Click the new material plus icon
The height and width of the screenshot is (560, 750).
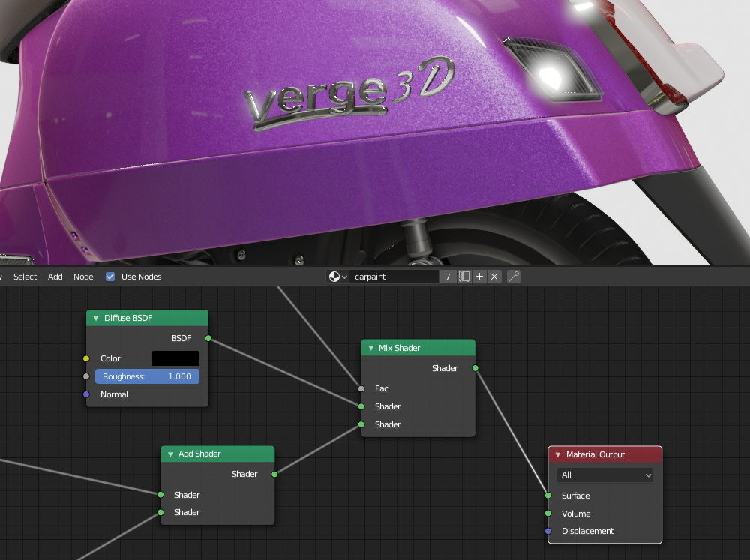point(480,277)
